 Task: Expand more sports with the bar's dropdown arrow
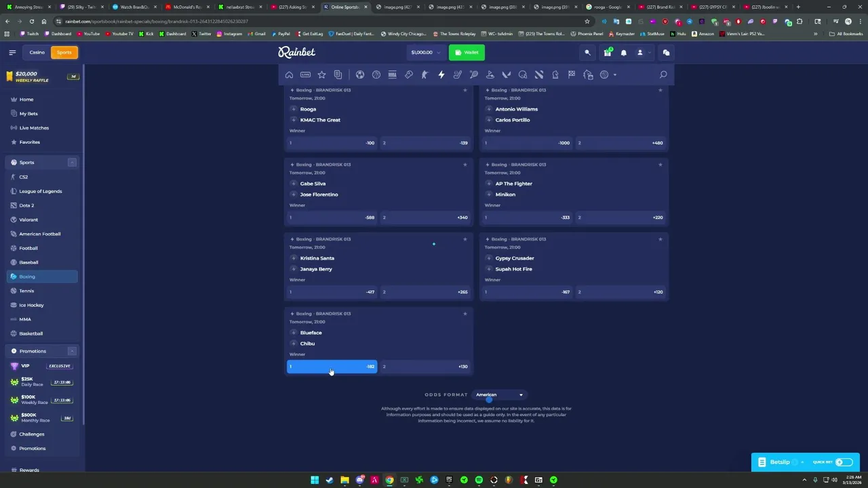tap(615, 75)
